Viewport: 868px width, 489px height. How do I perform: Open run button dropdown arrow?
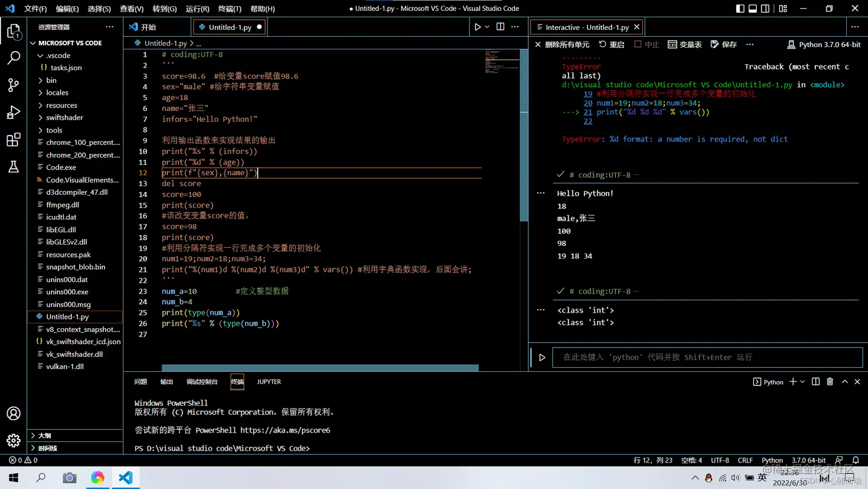(x=487, y=27)
